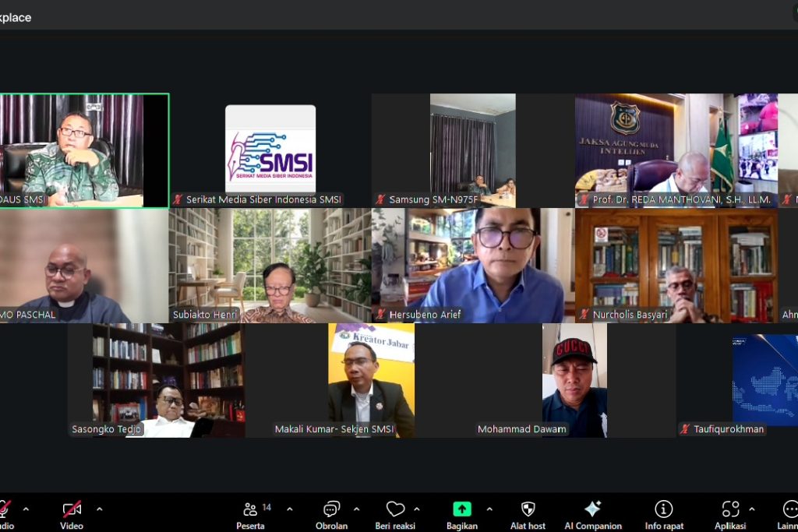Expand the Obrolan options chevron
Screen dimensions: 798x532
(357, 509)
